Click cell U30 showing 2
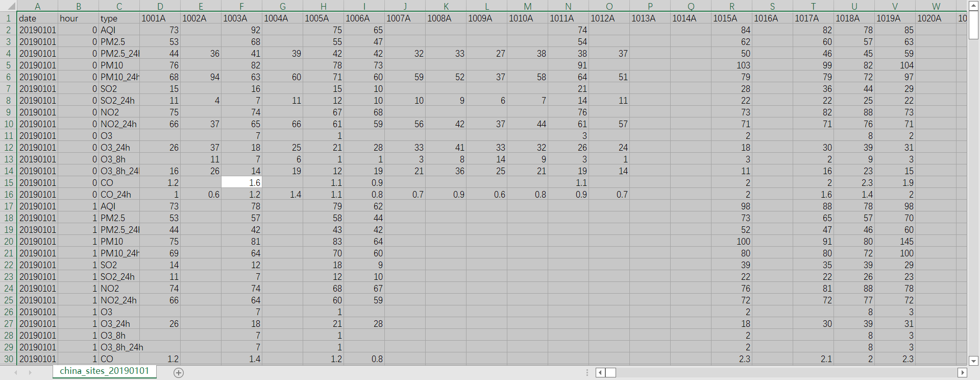The height and width of the screenshot is (380, 980). point(854,359)
